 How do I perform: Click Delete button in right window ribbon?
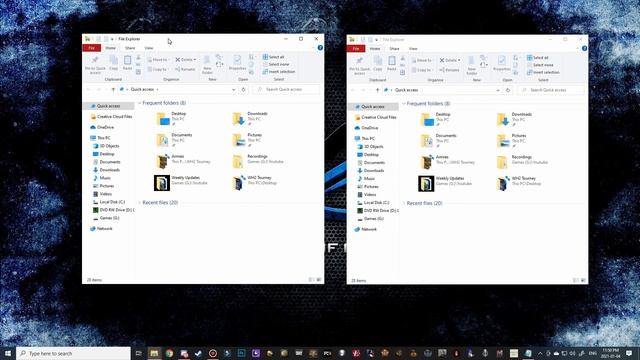click(x=448, y=60)
